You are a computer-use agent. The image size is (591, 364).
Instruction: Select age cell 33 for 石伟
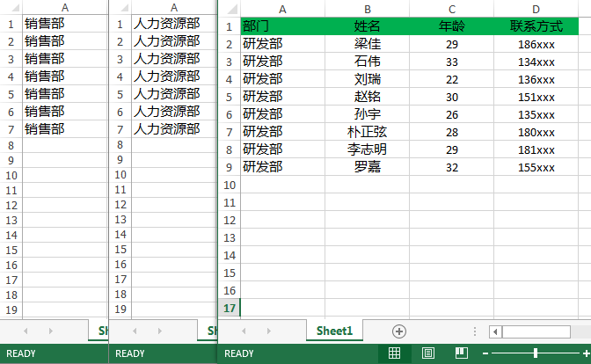point(451,62)
